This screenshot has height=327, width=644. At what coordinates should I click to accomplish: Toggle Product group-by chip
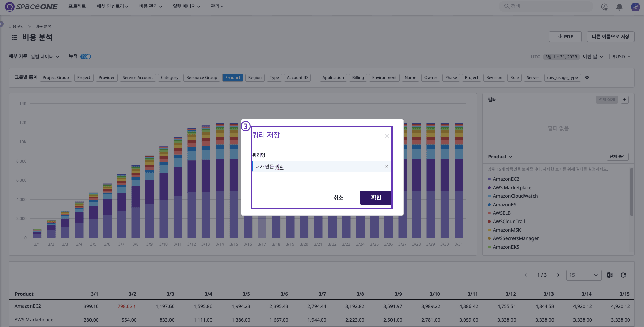pyautogui.click(x=233, y=78)
